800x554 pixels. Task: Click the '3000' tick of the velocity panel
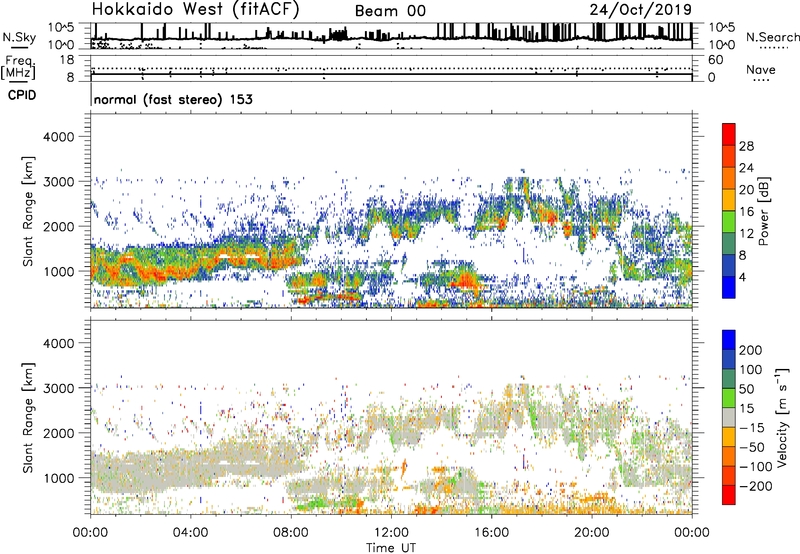(58, 388)
